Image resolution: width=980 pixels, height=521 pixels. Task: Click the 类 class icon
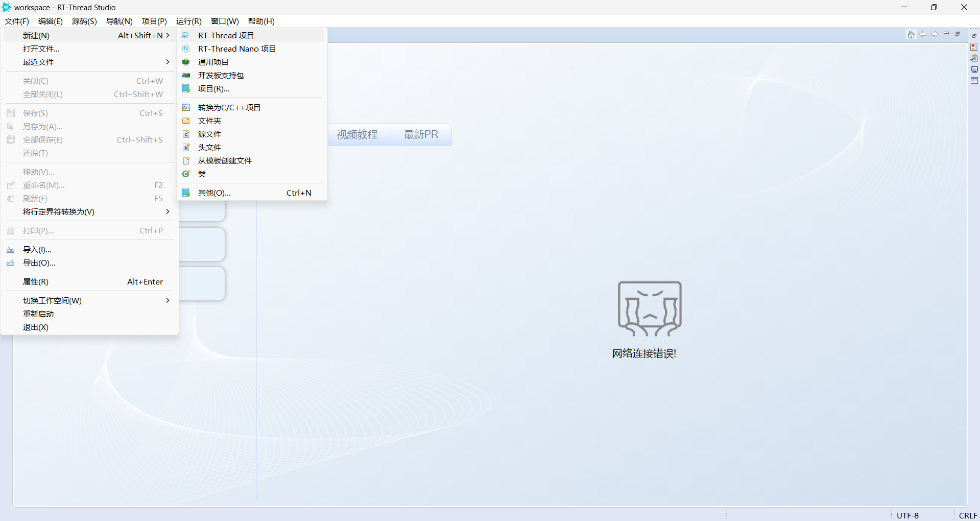pyautogui.click(x=186, y=174)
